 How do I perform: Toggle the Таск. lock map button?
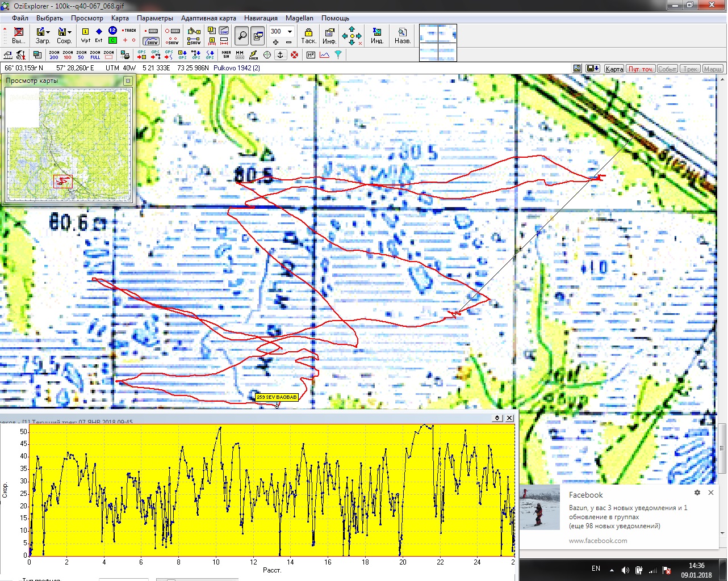pyautogui.click(x=308, y=36)
